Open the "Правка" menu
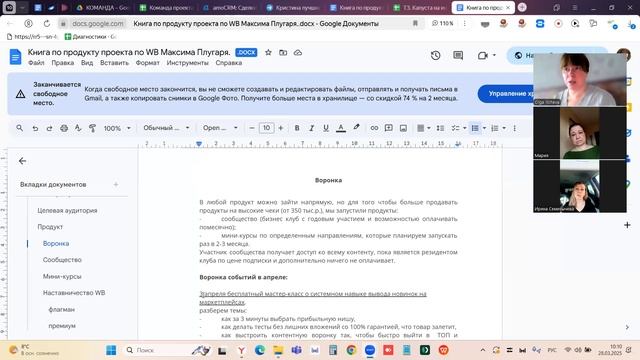Viewport: 640px width, 360px height. click(62, 63)
